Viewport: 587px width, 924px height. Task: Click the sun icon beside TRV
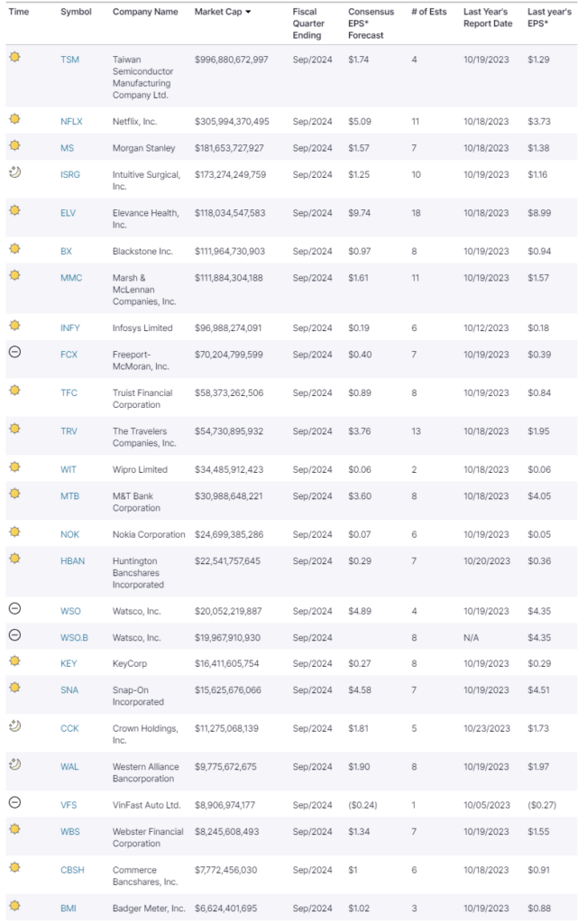click(14, 429)
